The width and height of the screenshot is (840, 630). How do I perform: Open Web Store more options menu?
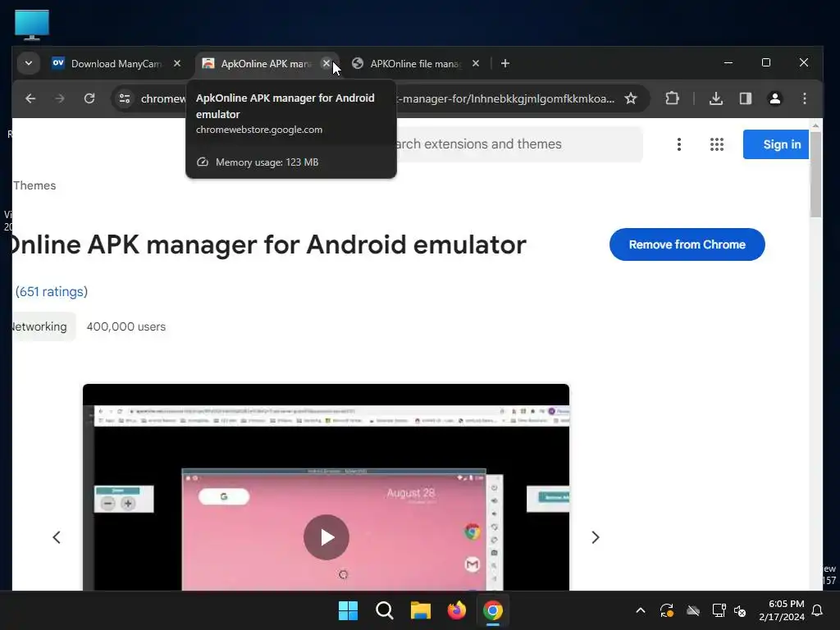[x=678, y=144]
